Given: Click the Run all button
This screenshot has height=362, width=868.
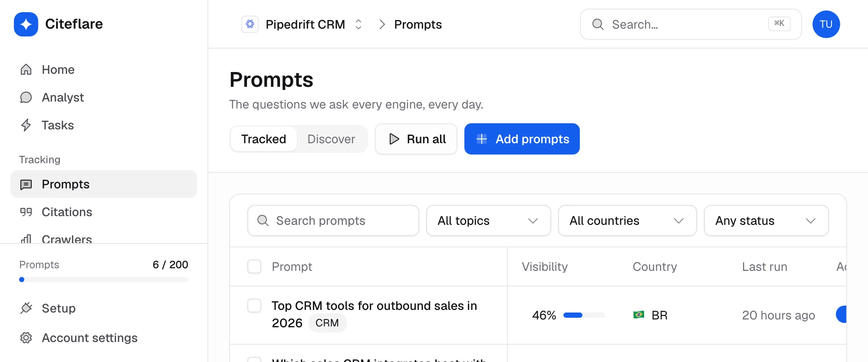Looking at the screenshot, I should [x=416, y=139].
